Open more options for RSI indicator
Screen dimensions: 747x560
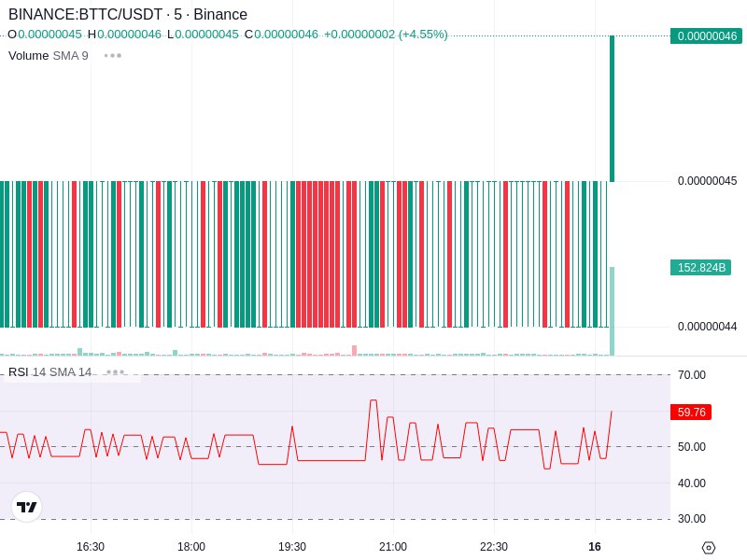pos(116,371)
